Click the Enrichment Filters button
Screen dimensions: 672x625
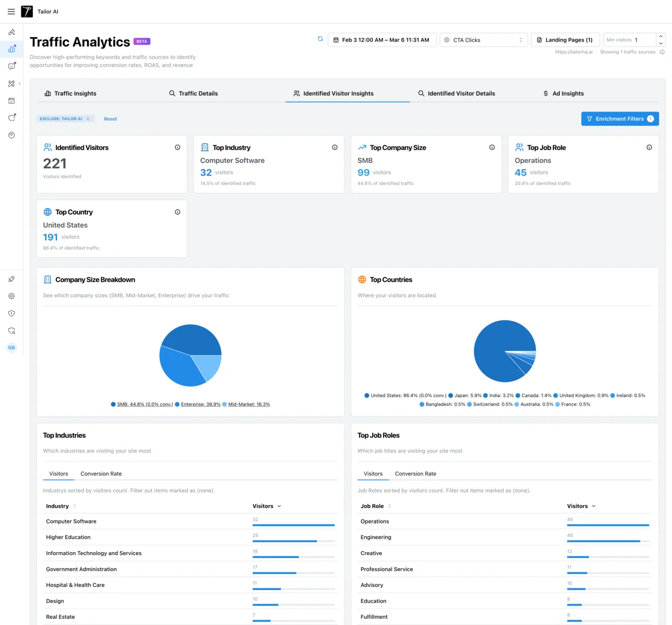(x=619, y=119)
